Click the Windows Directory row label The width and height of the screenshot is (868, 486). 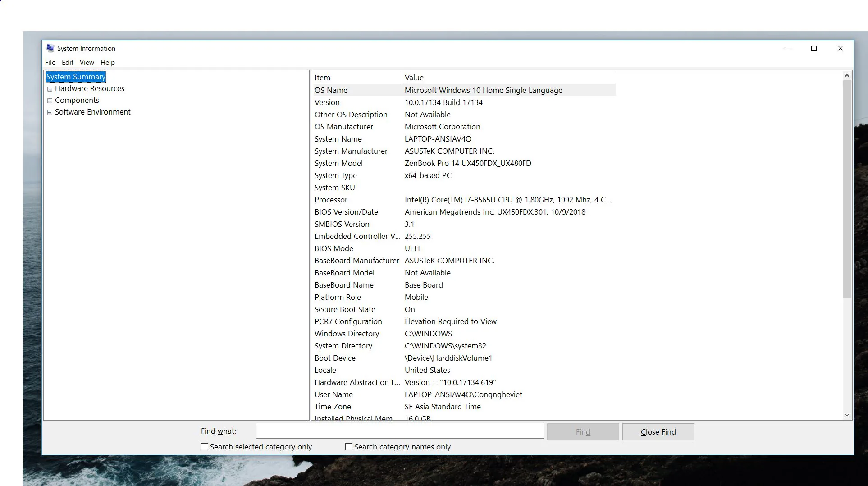tap(347, 334)
